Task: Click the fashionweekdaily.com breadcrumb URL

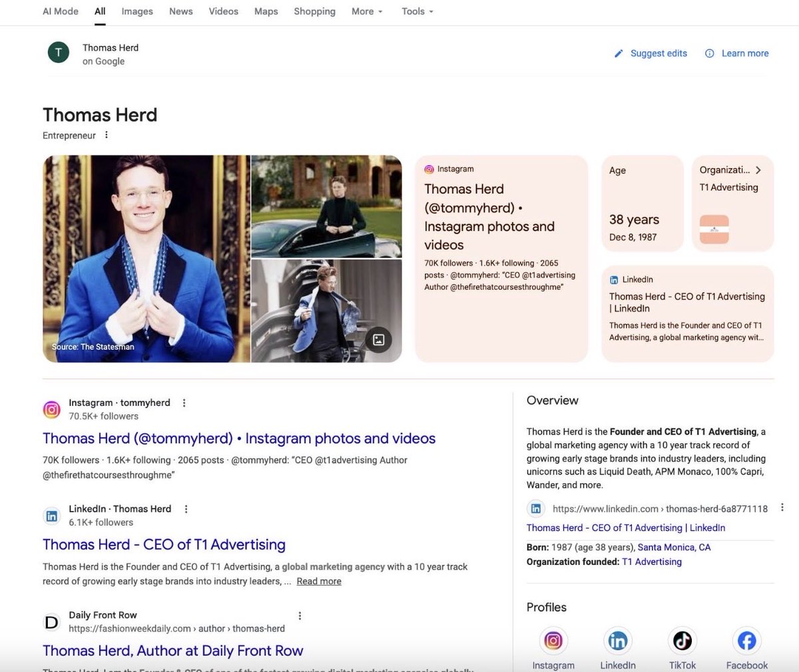Action: pyautogui.click(x=176, y=628)
